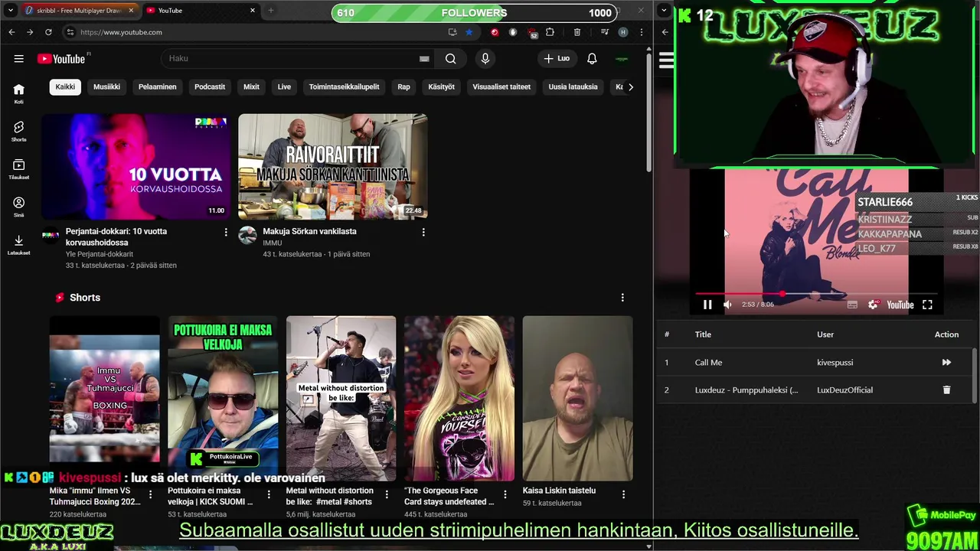This screenshot has width=980, height=551.
Task: Open the Gorgeous Face Card short
Action: [x=459, y=398]
